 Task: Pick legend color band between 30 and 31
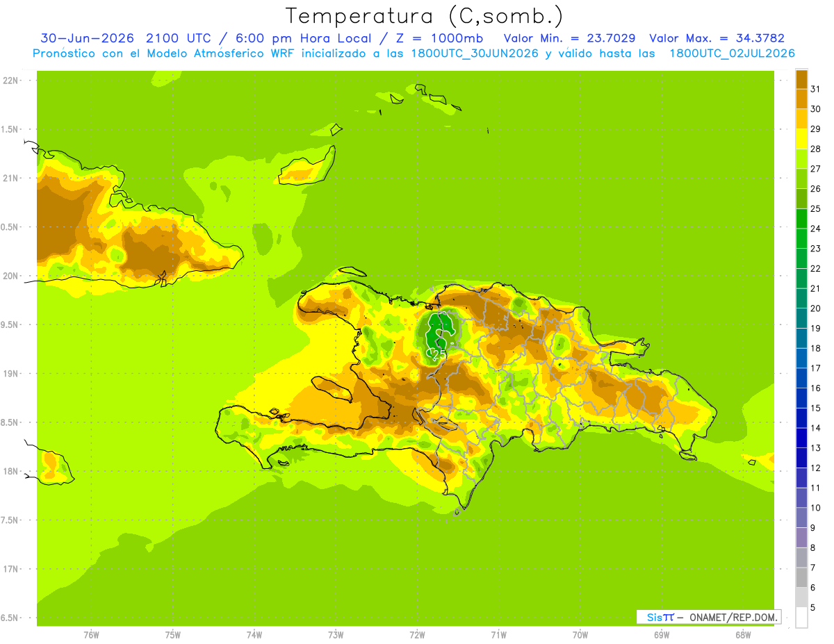801,99
